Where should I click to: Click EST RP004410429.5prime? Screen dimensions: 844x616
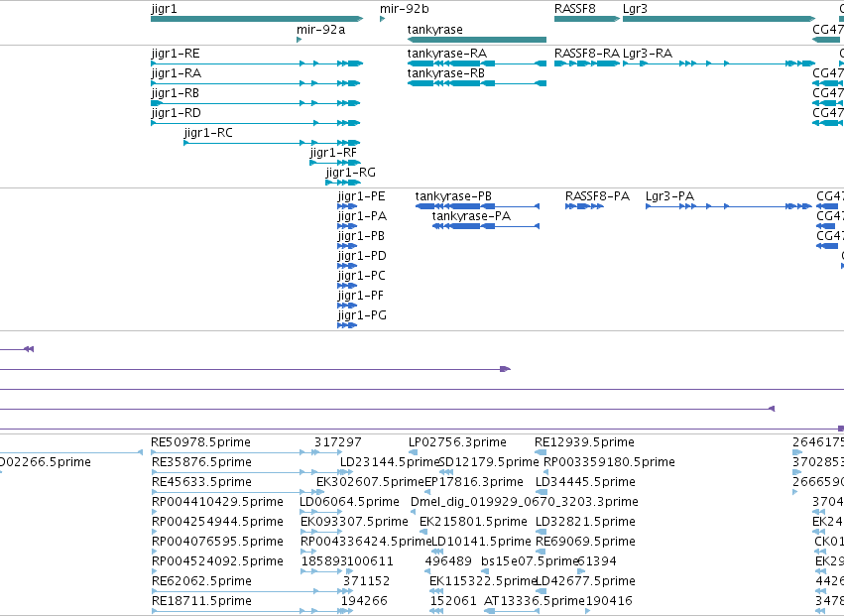(154, 512)
